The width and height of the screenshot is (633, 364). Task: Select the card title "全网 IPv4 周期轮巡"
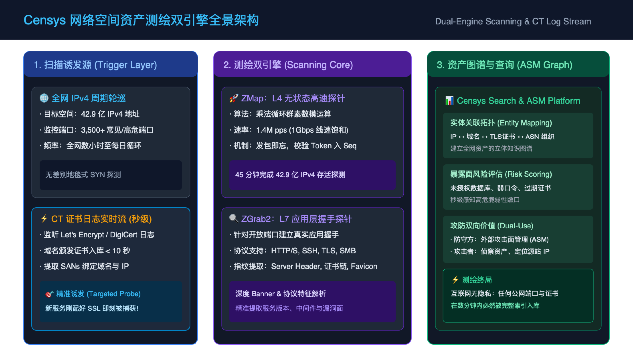click(88, 98)
